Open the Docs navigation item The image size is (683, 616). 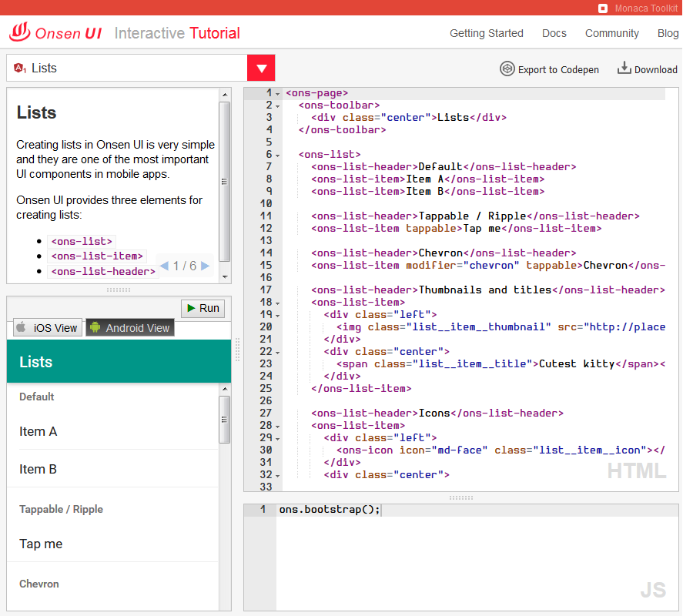pyautogui.click(x=554, y=33)
